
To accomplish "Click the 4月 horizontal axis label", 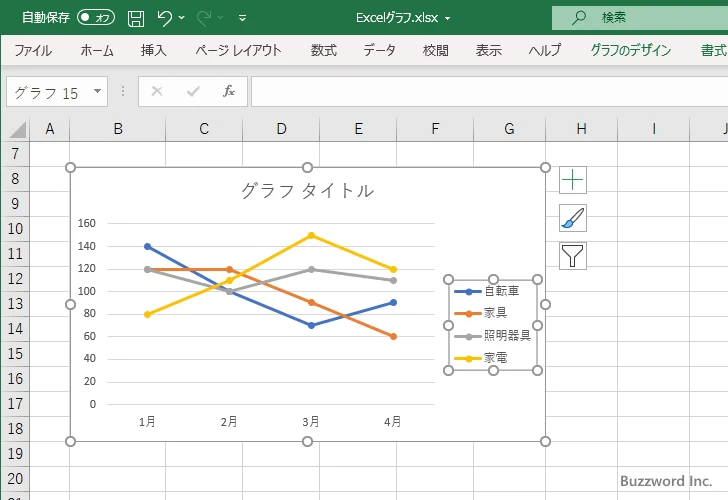I will (x=393, y=422).
